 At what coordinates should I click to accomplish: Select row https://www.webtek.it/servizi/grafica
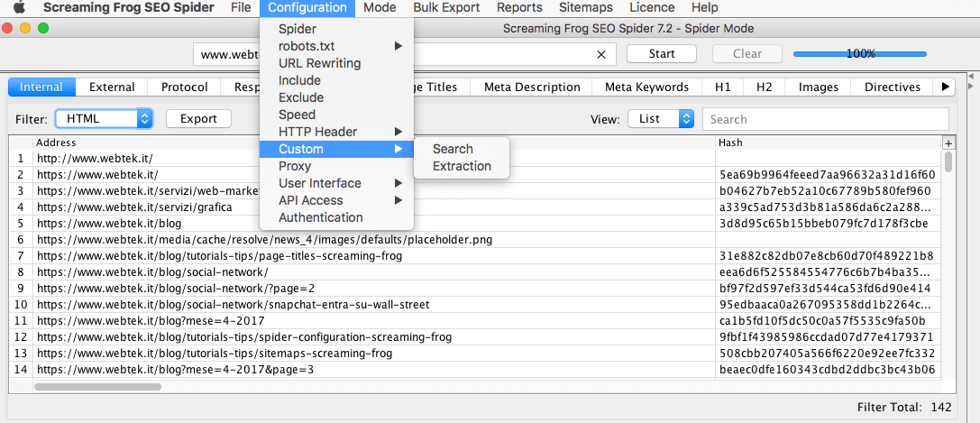click(x=475, y=207)
